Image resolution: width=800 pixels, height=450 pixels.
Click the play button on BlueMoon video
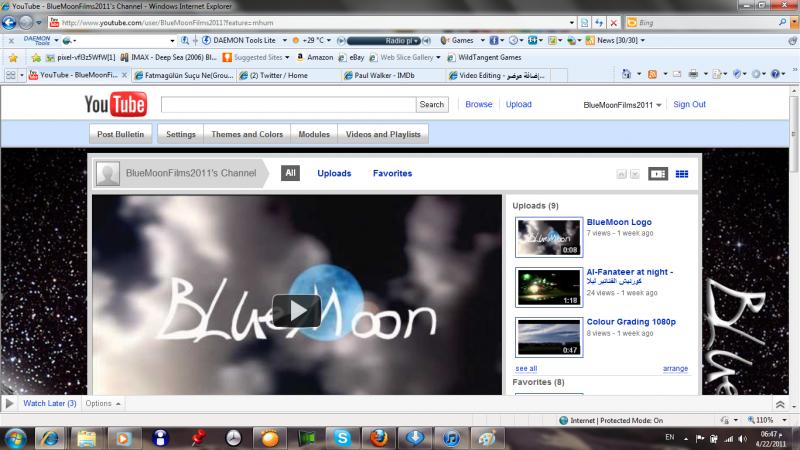[x=296, y=311]
